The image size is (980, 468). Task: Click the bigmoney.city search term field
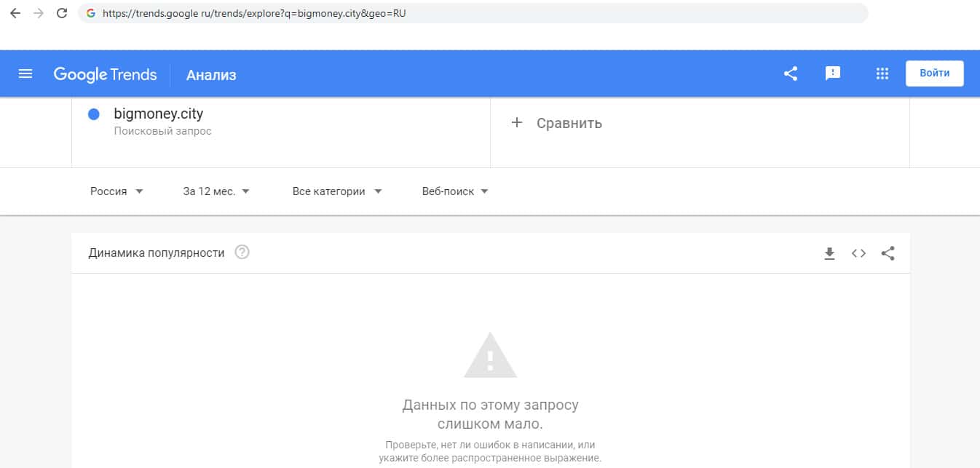(x=159, y=114)
